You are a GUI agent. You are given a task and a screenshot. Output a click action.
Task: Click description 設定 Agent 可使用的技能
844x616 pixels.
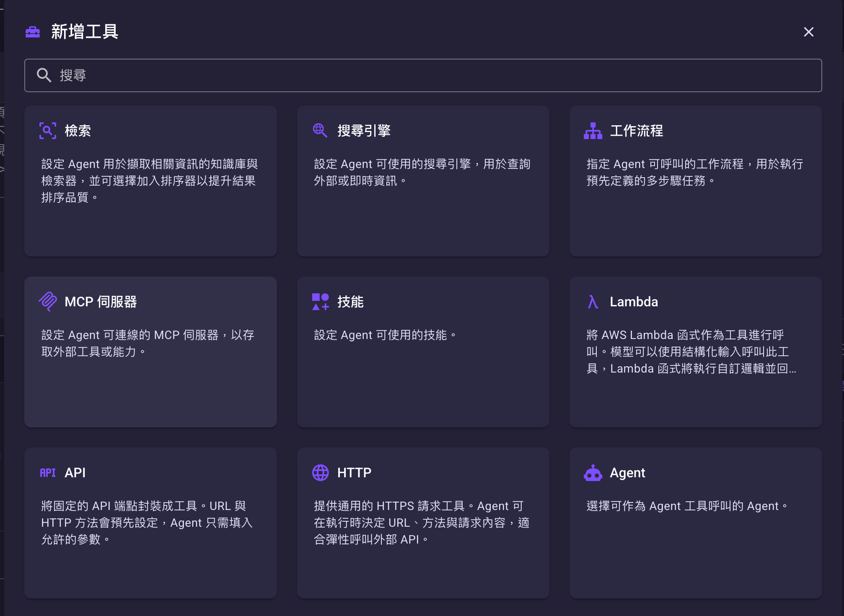385,335
